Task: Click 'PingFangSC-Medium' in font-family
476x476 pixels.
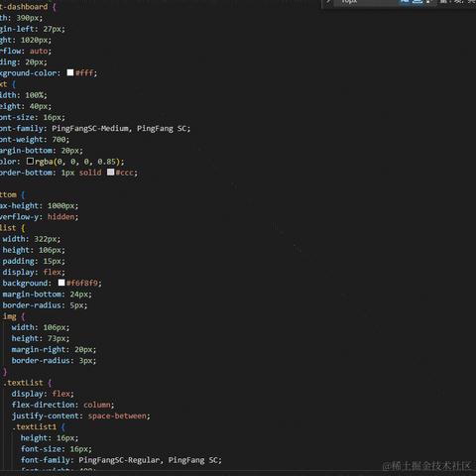Action: tap(90, 128)
